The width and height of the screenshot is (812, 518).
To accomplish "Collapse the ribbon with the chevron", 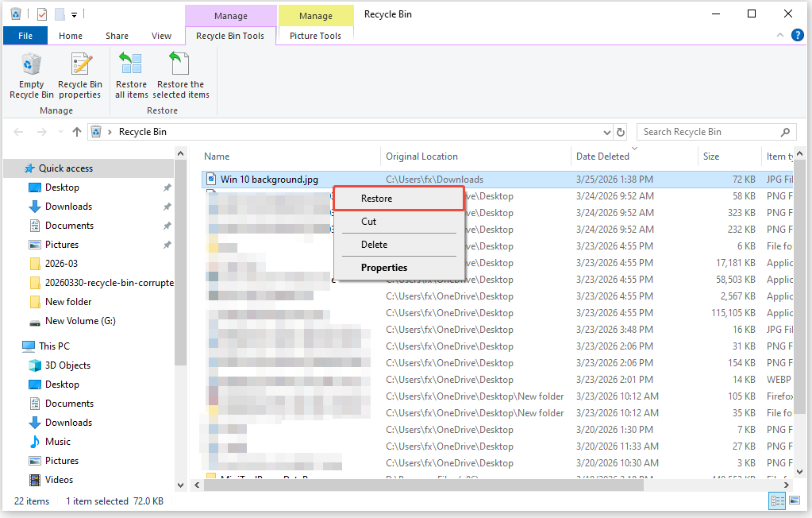I will tap(779, 35).
